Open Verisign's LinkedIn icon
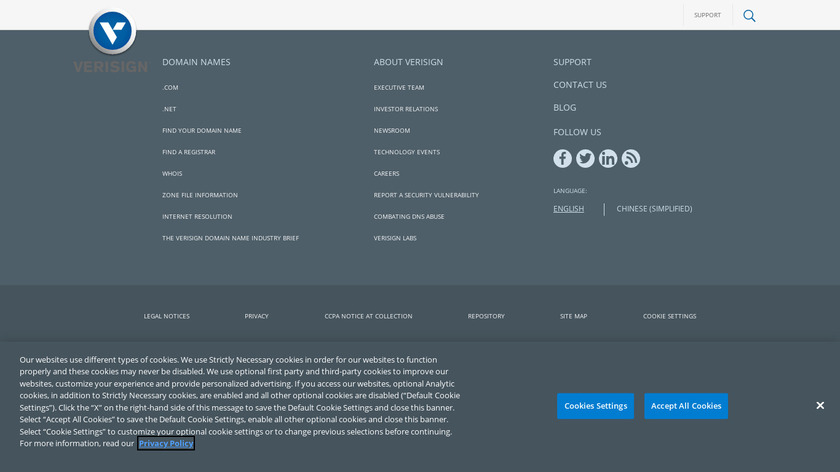 pos(608,159)
